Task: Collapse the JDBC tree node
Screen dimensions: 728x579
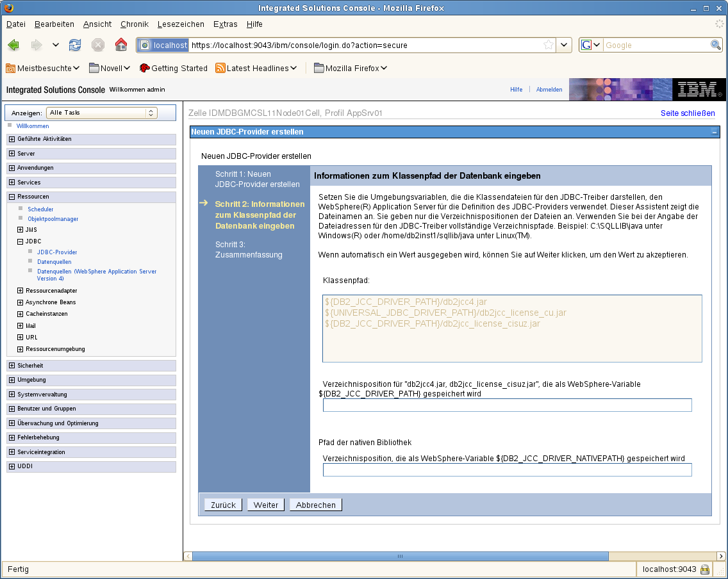Action: click(x=20, y=241)
